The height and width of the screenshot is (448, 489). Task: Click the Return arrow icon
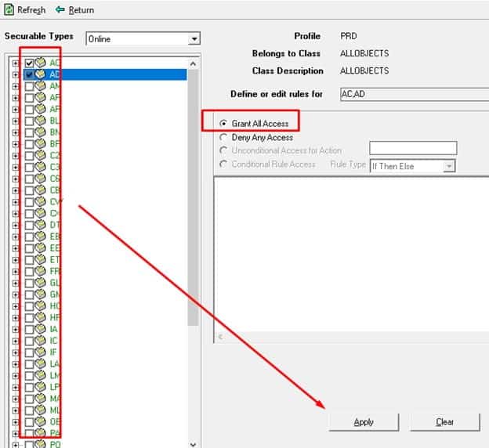pyautogui.click(x=60, y=9)
